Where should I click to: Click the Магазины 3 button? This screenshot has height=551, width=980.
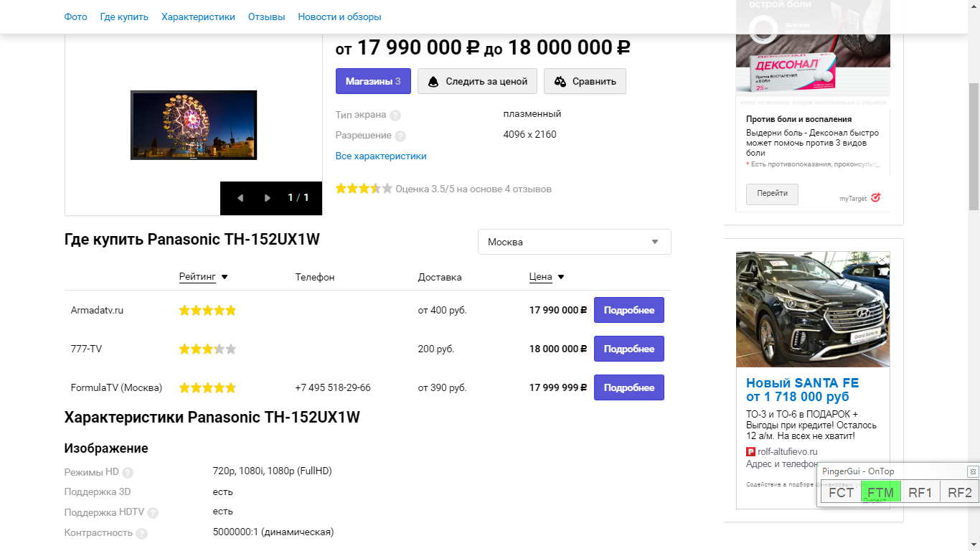point(373,81)
